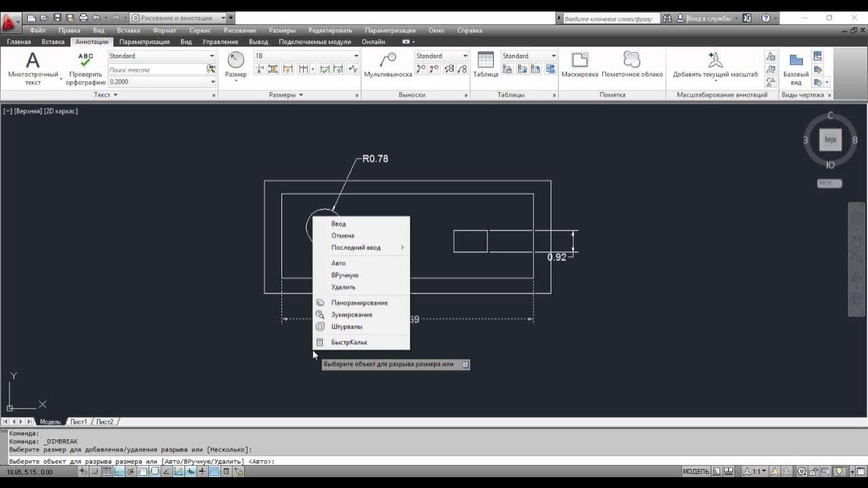Expand the Размеры panel arrow
Screen dimensions: 868x488
coord(301,95)
